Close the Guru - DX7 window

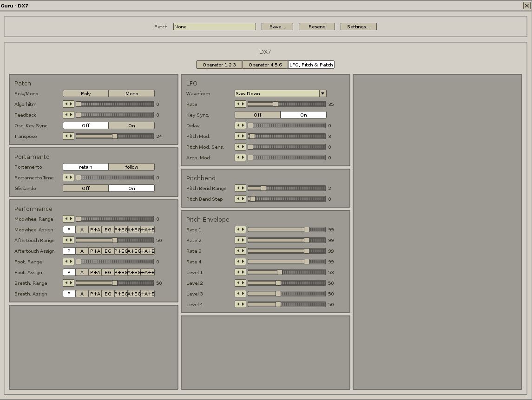[x=527, y=6]
